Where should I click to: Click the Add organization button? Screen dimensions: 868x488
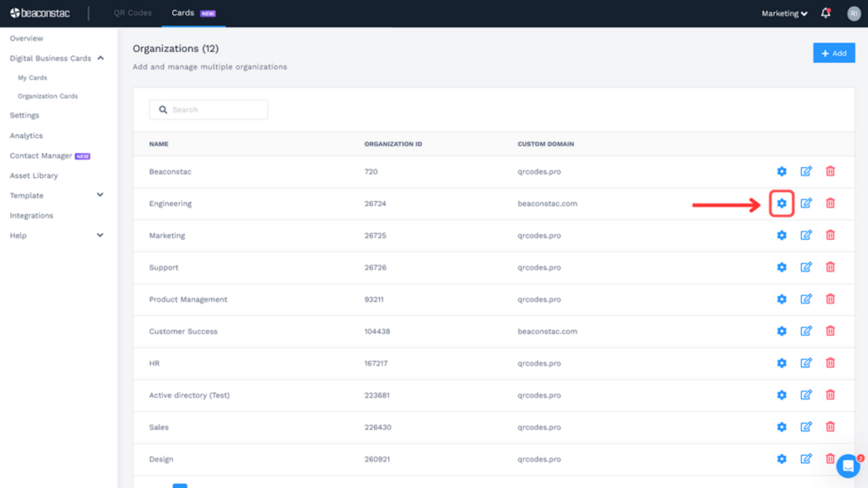point(834,53)
